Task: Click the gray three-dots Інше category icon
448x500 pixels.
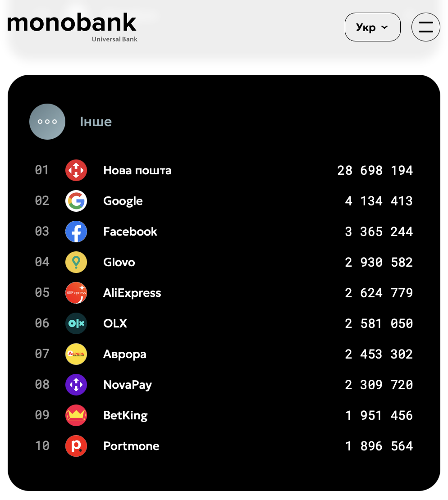Action: pyautogui.click(x=47, y=122)
